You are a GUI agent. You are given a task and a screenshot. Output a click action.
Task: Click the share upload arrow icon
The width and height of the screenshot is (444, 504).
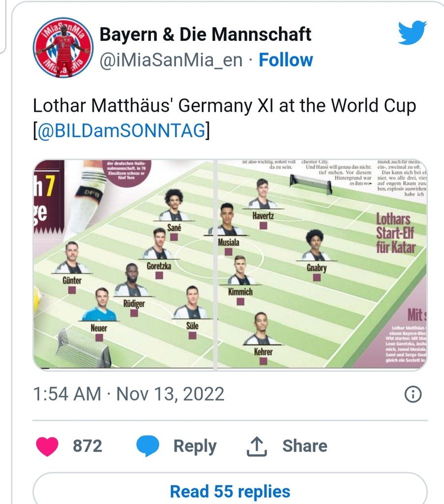(x=257, y=446)
